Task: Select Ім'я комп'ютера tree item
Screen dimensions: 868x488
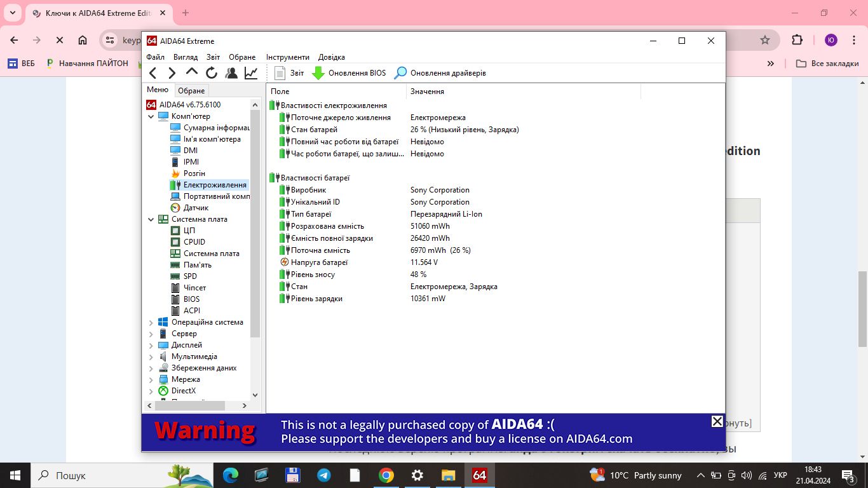Action: [x=205, y=139]
